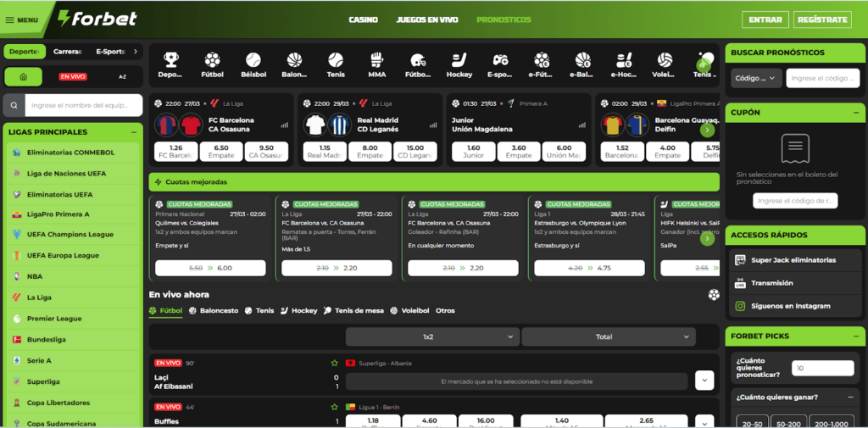Expand Laçi vs Af Elbasani markets chevron

704,381
